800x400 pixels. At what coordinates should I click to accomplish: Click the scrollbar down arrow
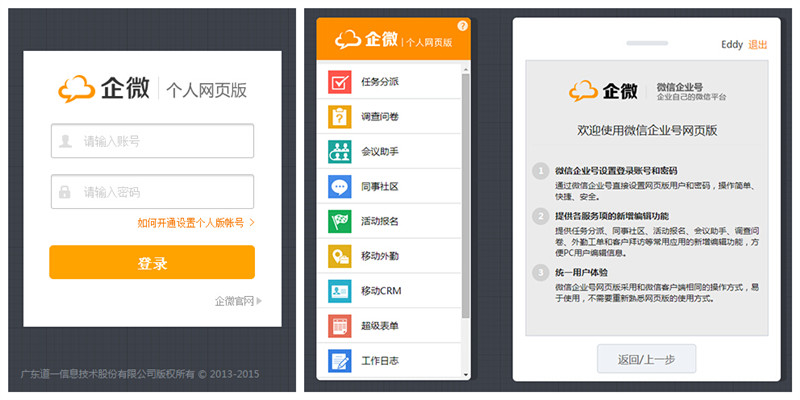pos(465,375)
